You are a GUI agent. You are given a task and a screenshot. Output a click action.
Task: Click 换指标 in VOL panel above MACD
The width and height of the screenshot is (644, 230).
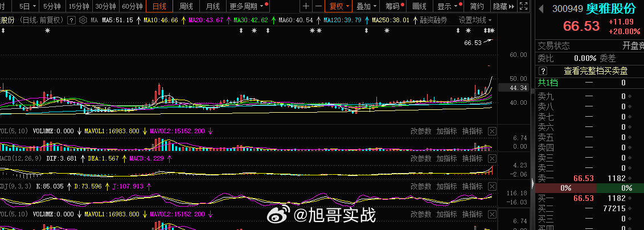472,132
